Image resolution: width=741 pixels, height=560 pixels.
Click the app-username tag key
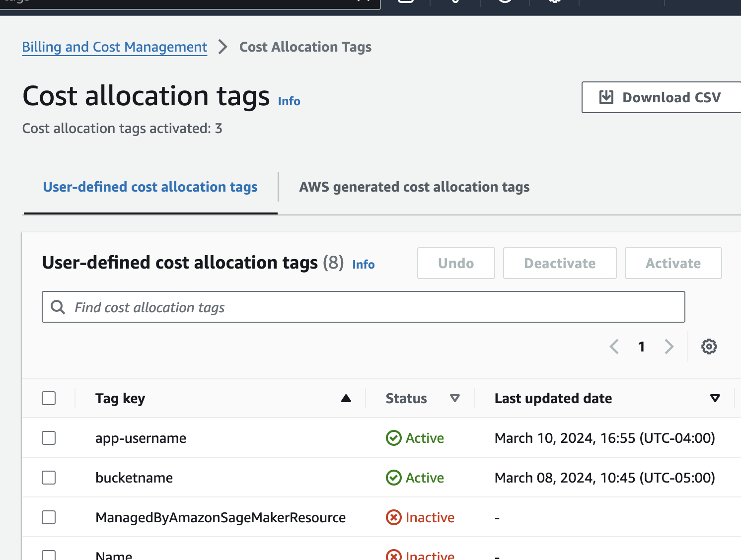click(141, 438)
